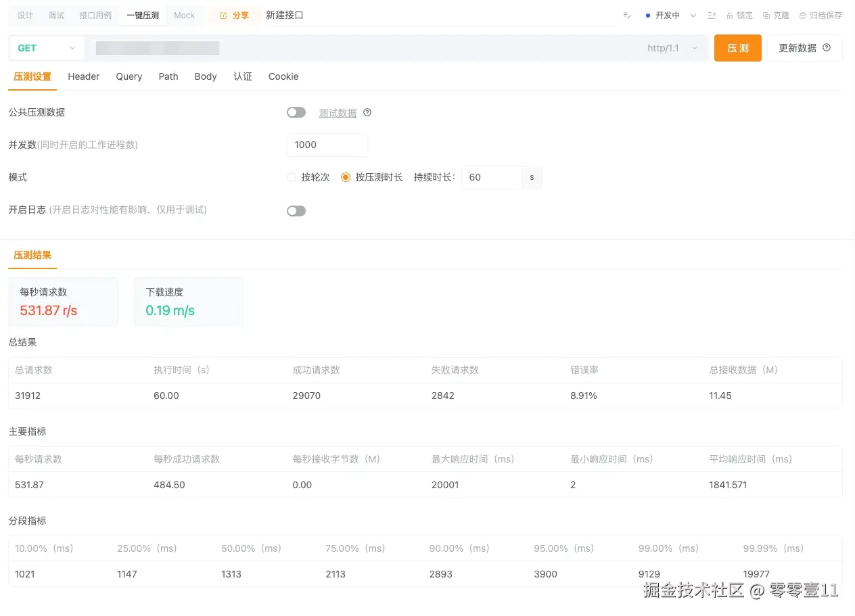Open the Cookie tab
The image size is (855, 616).
[x=283, y=76]
